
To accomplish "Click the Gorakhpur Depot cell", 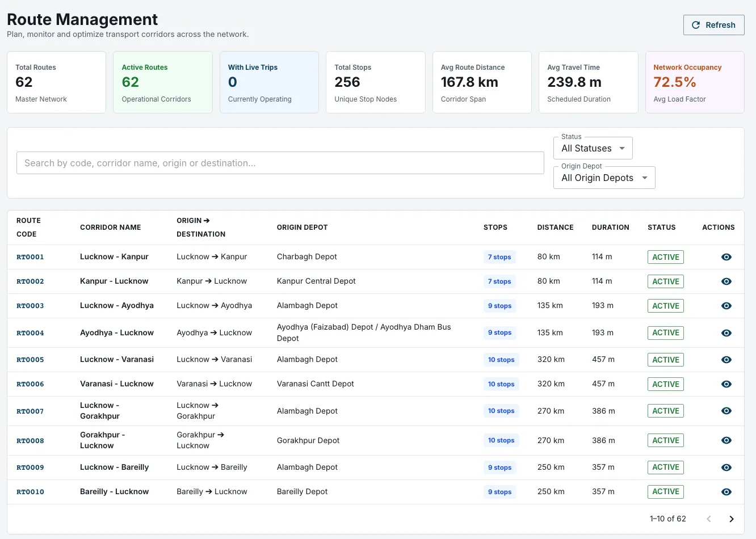I will pos(308,440).
